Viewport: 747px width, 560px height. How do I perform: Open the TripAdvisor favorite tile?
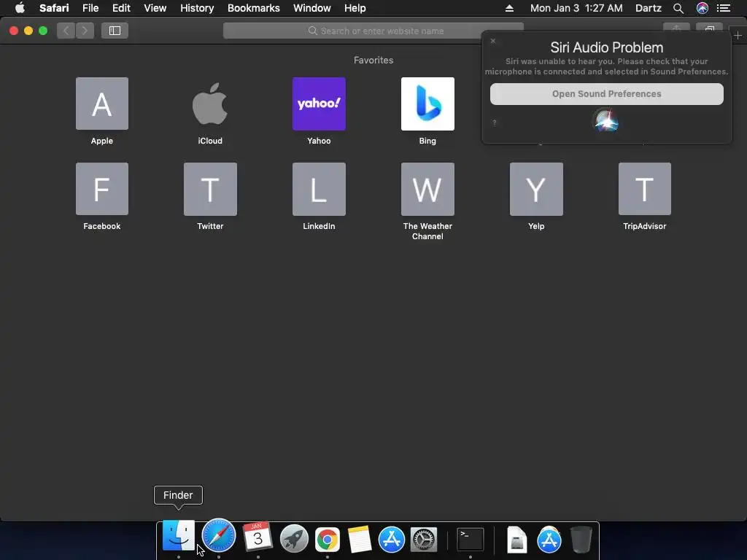(645, 189)
